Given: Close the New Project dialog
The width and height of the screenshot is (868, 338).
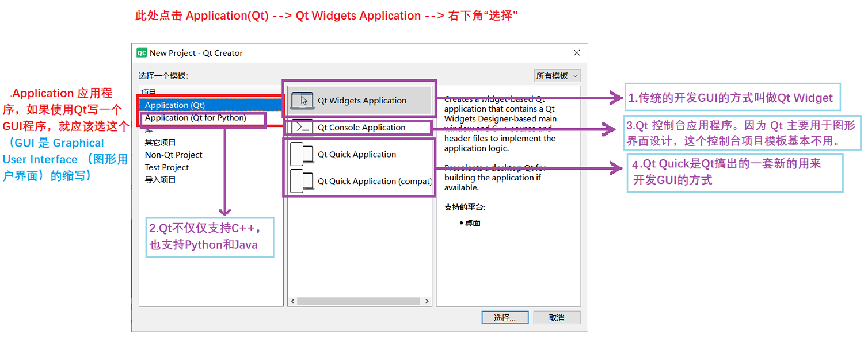Looking at the screenshot, I should [577, 53].
